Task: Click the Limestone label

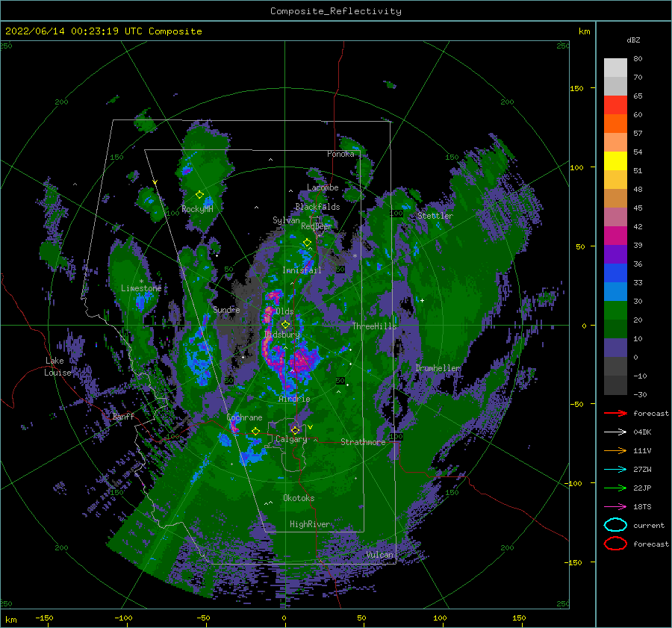Action: [x=141, y=288]
